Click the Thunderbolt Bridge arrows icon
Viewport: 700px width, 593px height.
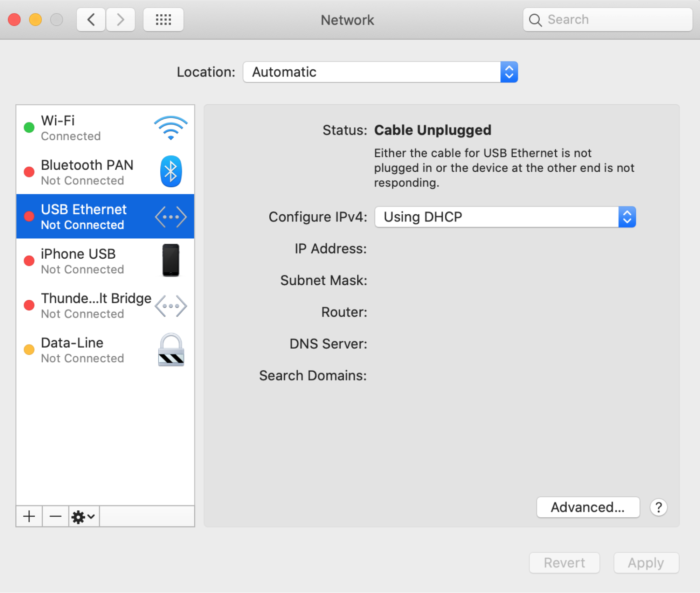tap(171, 306)
